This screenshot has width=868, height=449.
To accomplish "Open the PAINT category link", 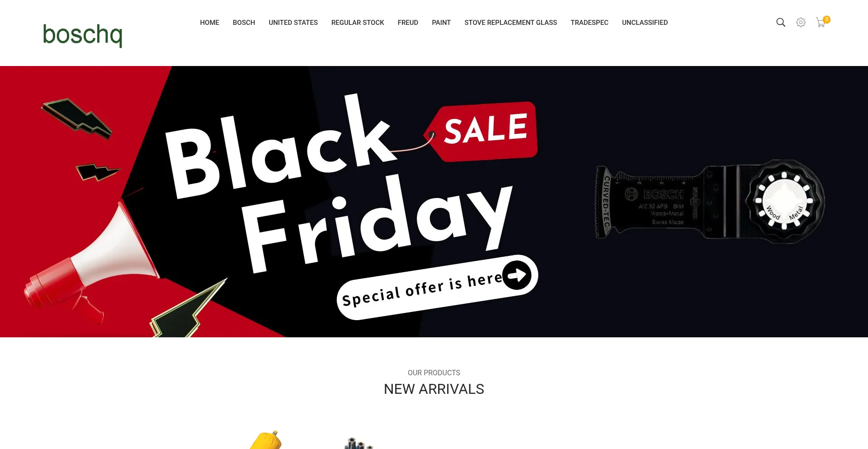I will (x=441, y=23).
